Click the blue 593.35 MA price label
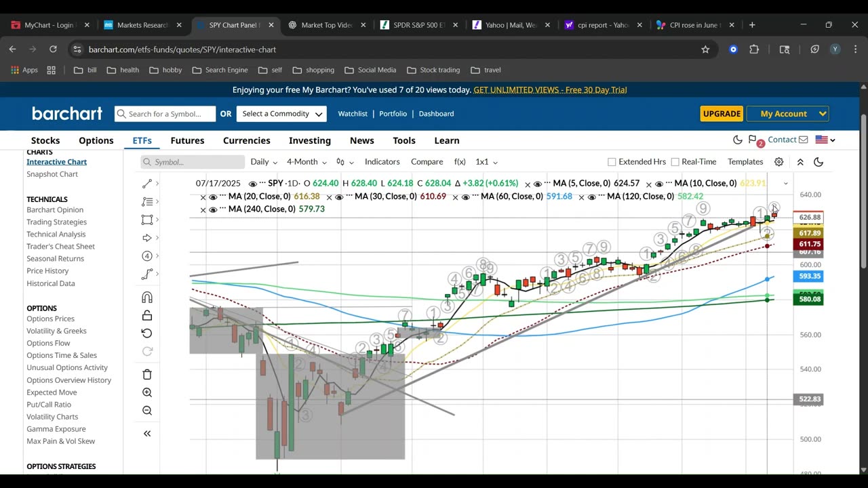This screenshot has width=868, height=488. 810,277
